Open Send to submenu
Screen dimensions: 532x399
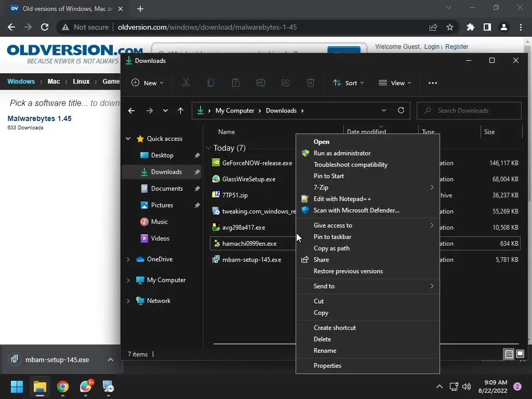368,286
